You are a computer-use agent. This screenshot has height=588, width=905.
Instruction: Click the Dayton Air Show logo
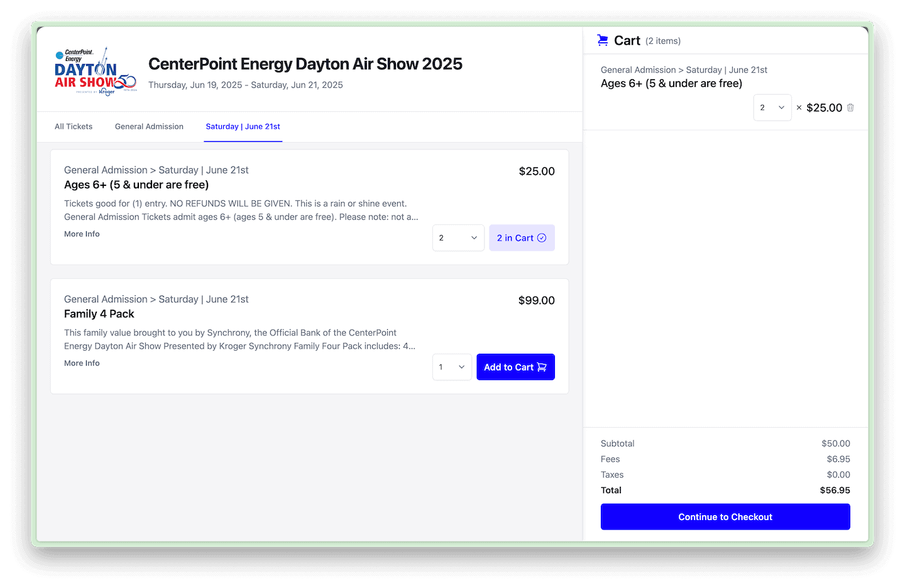(96, 72)
